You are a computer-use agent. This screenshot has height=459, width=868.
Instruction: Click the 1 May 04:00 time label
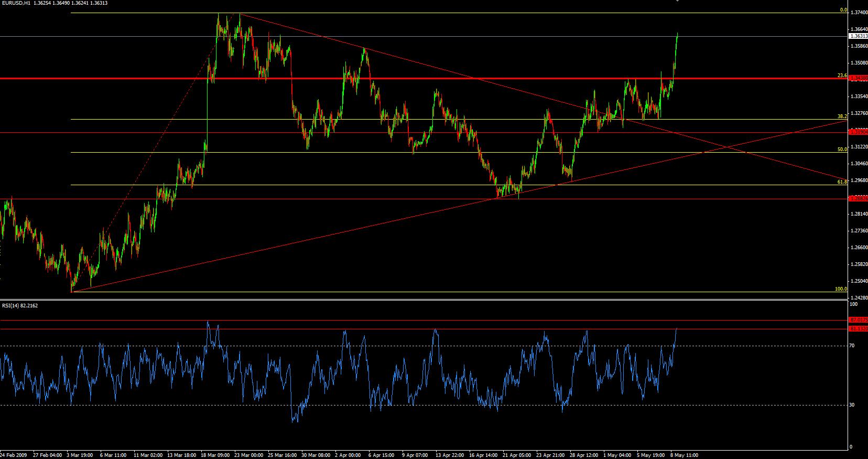pos(617,455)
